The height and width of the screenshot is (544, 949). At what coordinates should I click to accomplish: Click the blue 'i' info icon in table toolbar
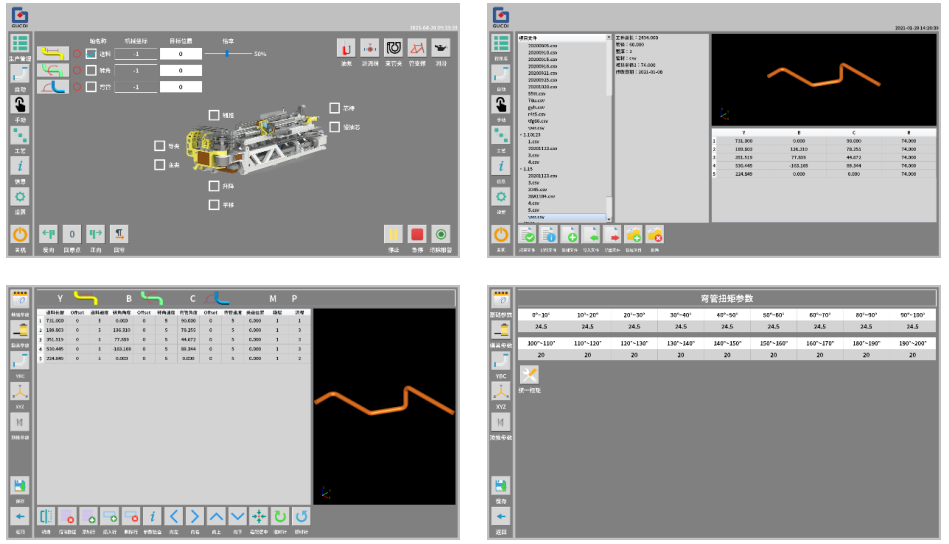(151, 516)
